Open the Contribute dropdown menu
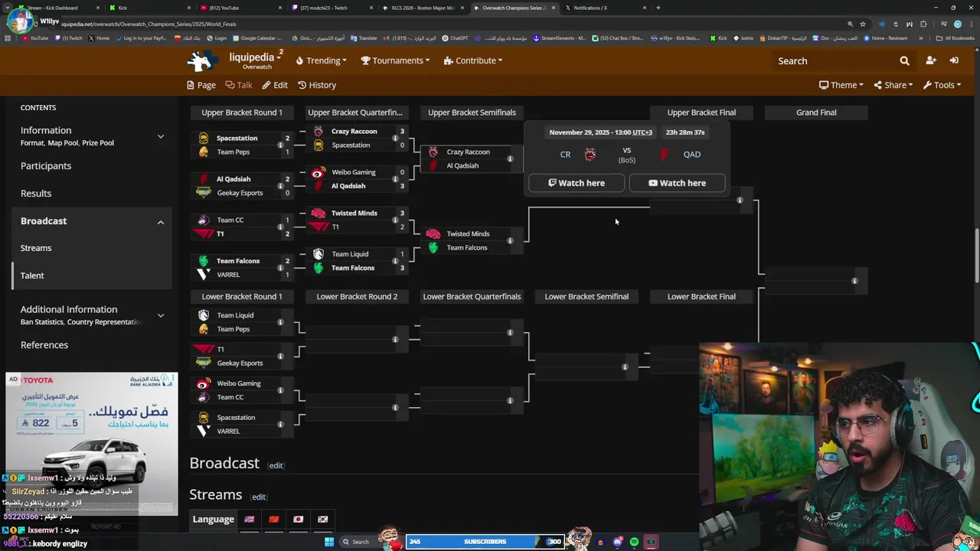980x551 pixels. [x=472, y=60]
